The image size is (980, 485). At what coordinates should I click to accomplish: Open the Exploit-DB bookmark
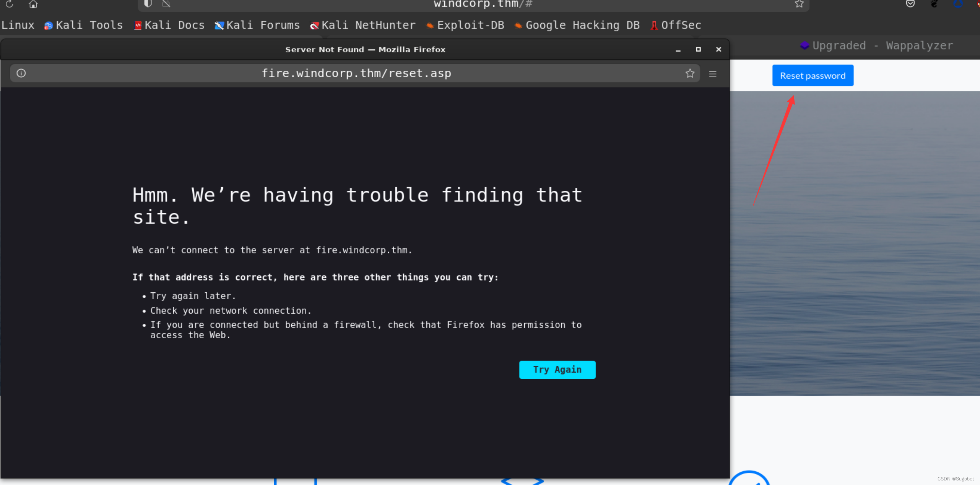[x=465, y=25]
